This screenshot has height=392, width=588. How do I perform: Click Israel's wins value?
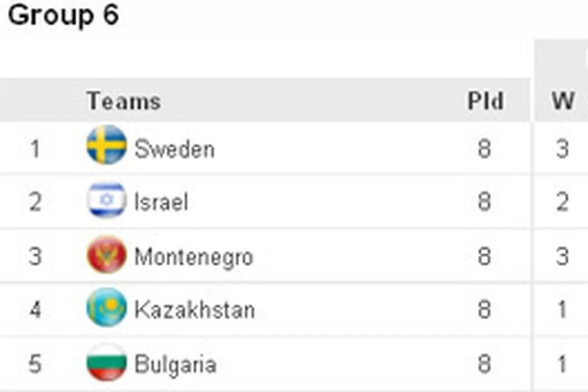[562, 202]
